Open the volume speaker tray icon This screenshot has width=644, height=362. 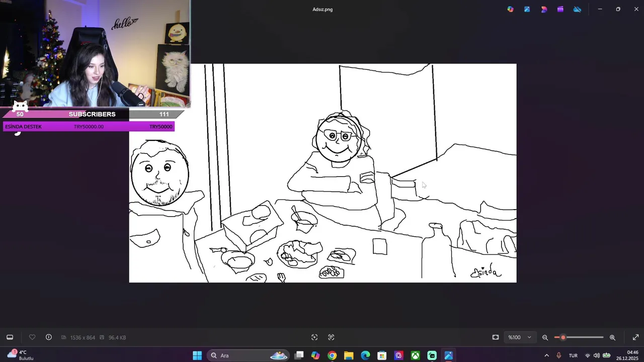597,355
